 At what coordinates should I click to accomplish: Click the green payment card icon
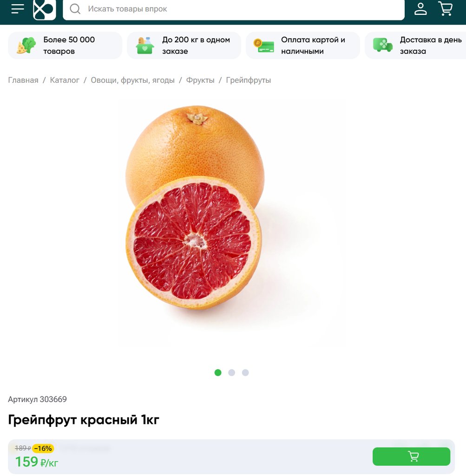pos(263,46)
